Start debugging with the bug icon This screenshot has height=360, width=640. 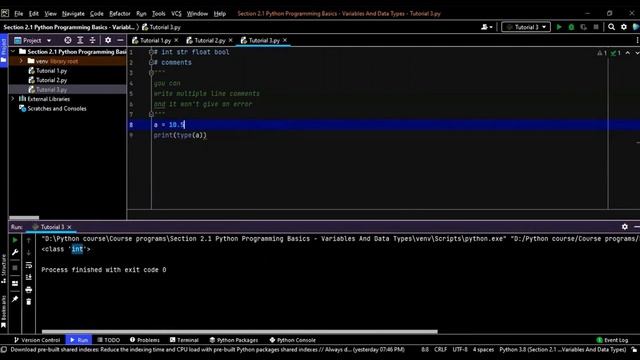[571, 27]
